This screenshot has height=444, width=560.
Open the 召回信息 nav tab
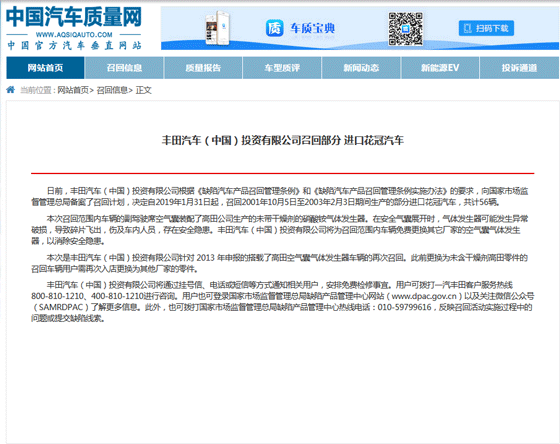tap(124, 68)
